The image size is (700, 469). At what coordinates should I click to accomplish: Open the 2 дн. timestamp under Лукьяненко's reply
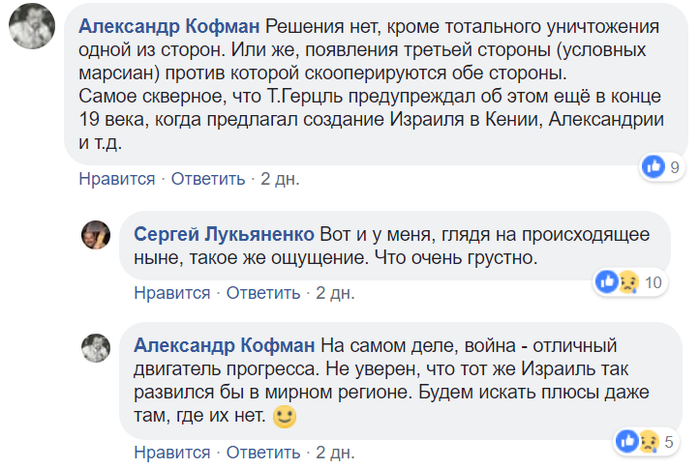[x=335, y=293]
